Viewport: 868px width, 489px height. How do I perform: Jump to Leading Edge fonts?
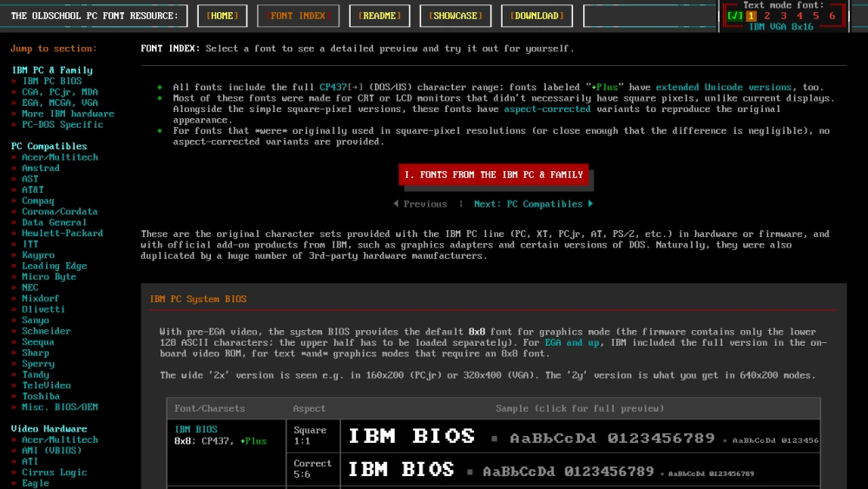pos(54,266)
